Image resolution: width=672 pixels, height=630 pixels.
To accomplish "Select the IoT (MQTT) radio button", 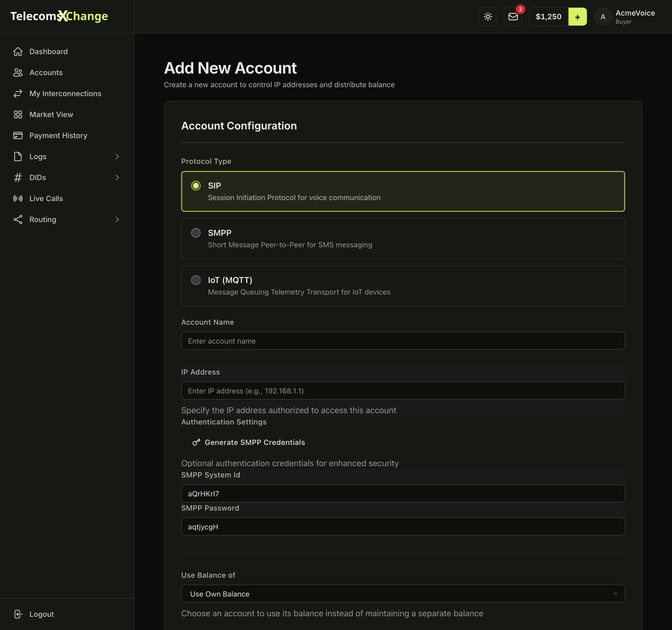I will 196,280.
